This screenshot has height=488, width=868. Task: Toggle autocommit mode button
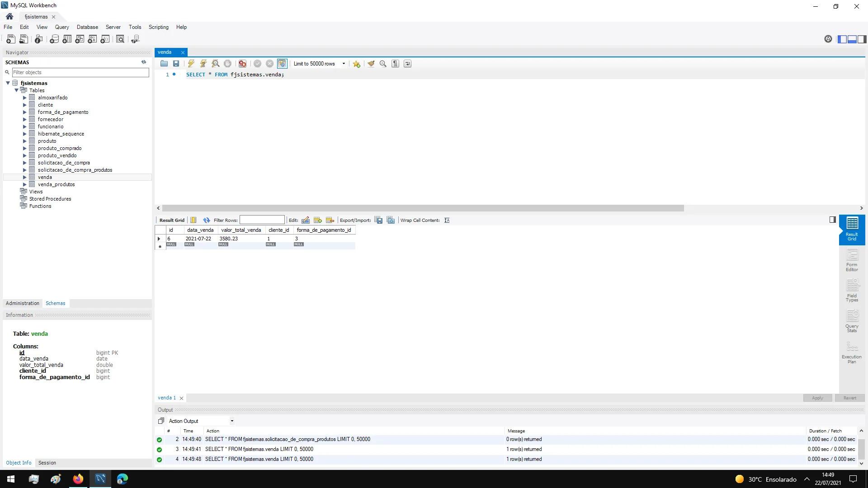tap(282, 64)
